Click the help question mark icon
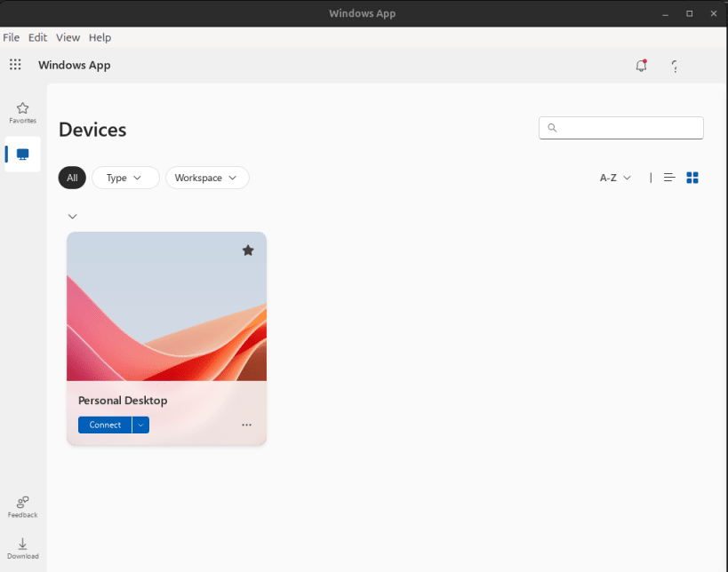The height and width of the screenshot is (572, 728). pos(675,67)
